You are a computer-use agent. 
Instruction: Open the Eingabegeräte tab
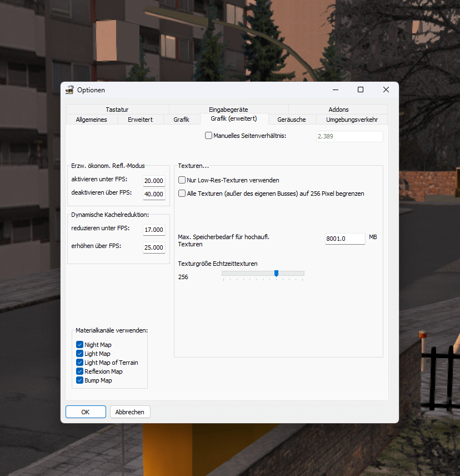click(228, 110)
